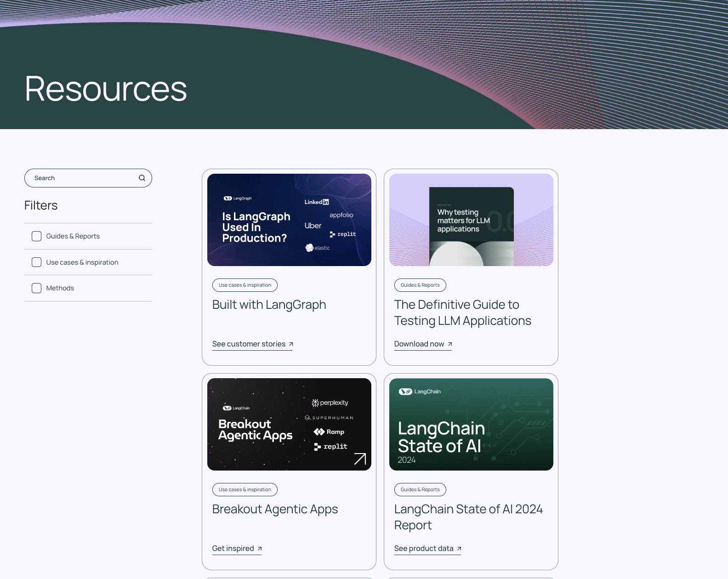Click the arrow icon beside See product data
Screen dimensions: 728x579
pyautogui.click(x=459, y=549)
